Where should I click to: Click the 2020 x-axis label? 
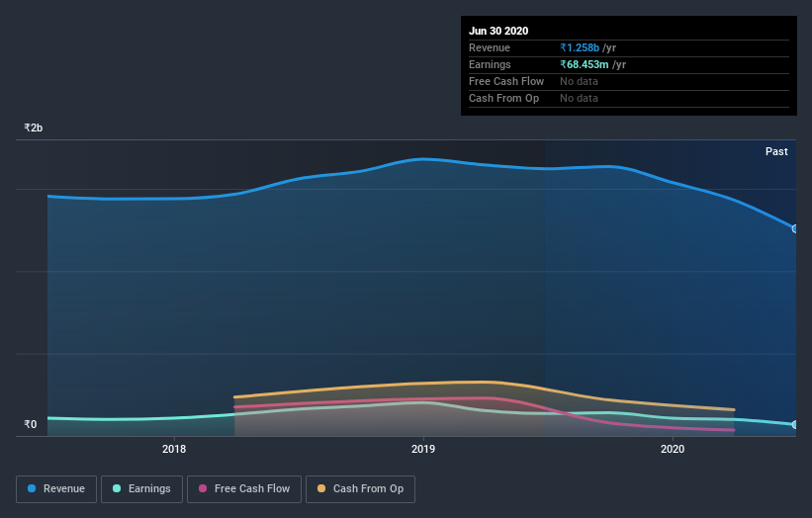click(x=673, y=449)
